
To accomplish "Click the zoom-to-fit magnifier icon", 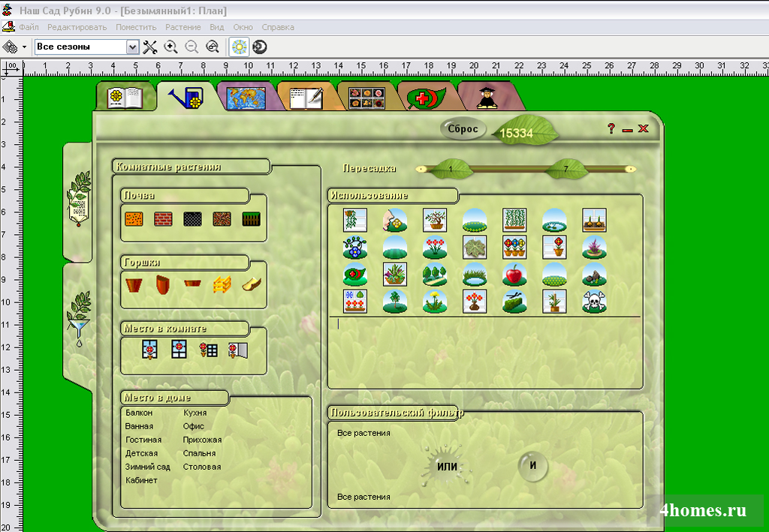I will [213, 47].
